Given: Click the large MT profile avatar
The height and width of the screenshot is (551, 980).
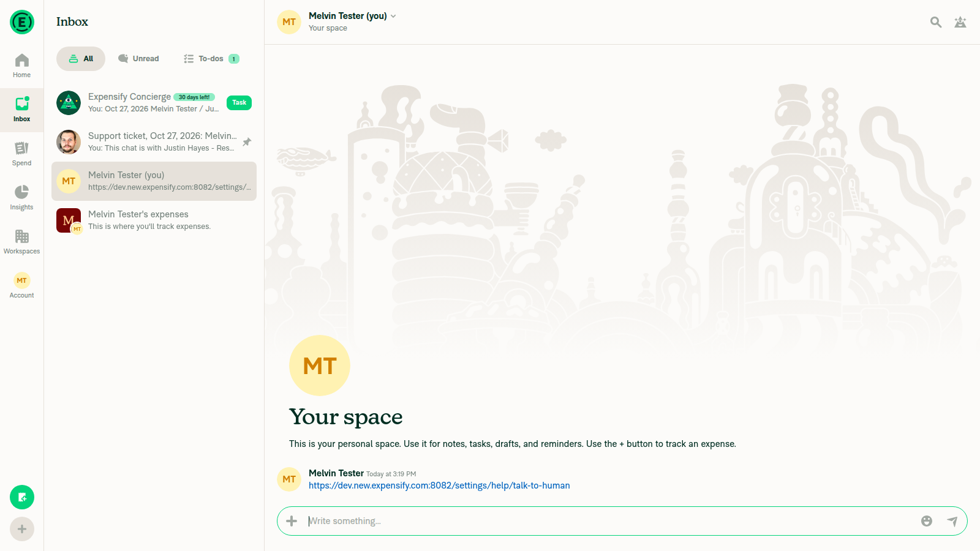Looking at the screenshot, I should click(320, 365).
